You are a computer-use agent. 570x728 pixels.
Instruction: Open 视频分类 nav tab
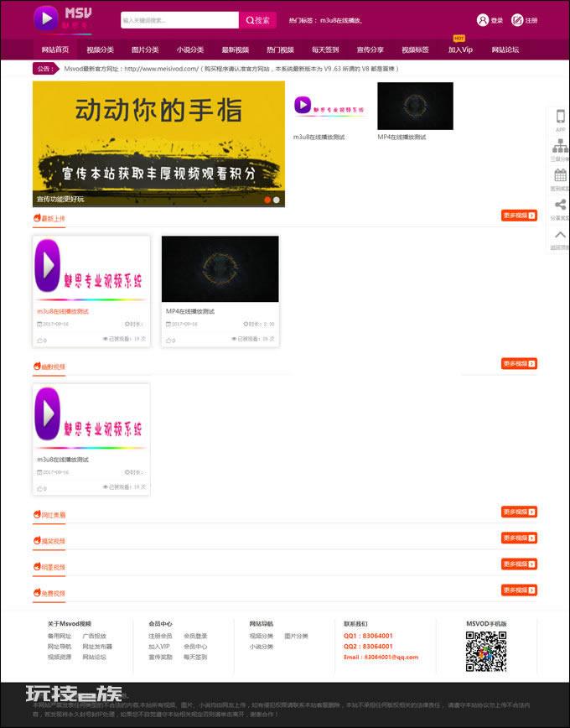tap(100, 49)
